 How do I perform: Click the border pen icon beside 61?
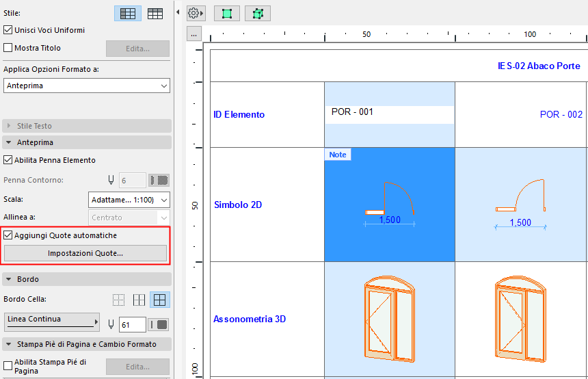(111, 324)
